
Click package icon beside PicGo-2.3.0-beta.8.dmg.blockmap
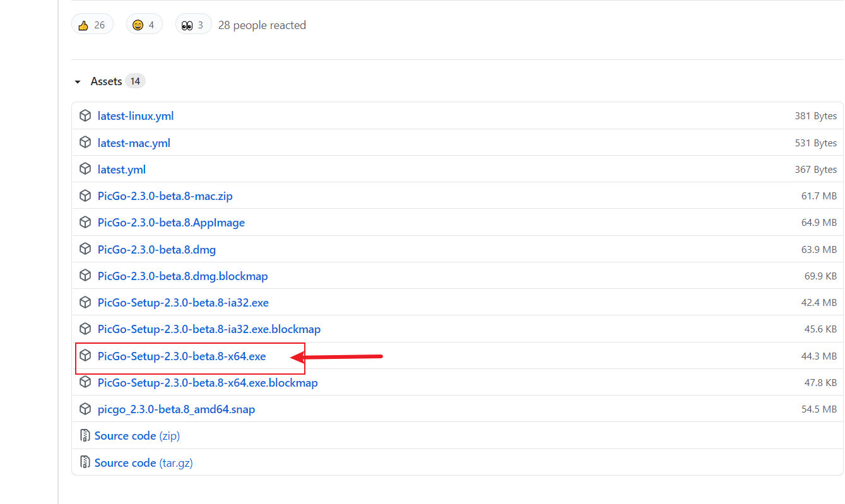85,276
